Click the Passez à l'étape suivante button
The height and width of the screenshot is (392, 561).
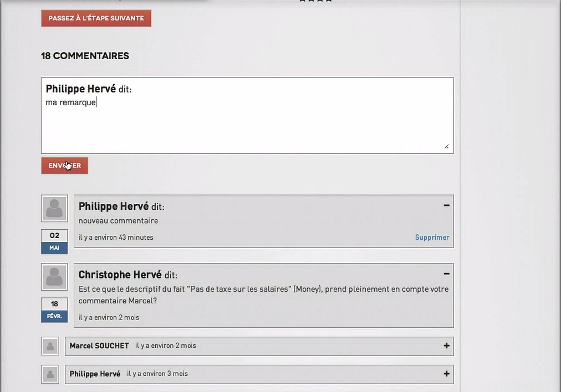96,18
